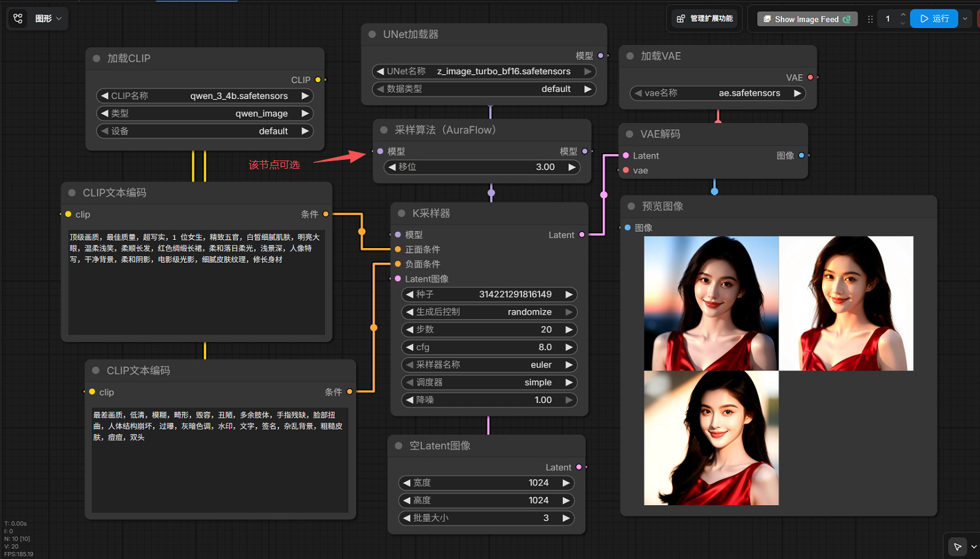Screen dimensions: 980x559
Task: Collapse the 加载VAE node via its dot
Action: pyautogui.click(x=630, y=56)
